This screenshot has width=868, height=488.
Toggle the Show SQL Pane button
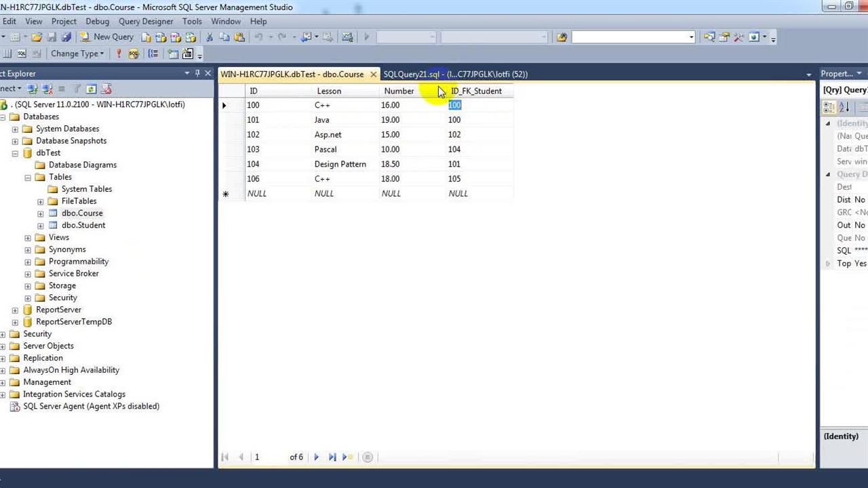[22, 54]
